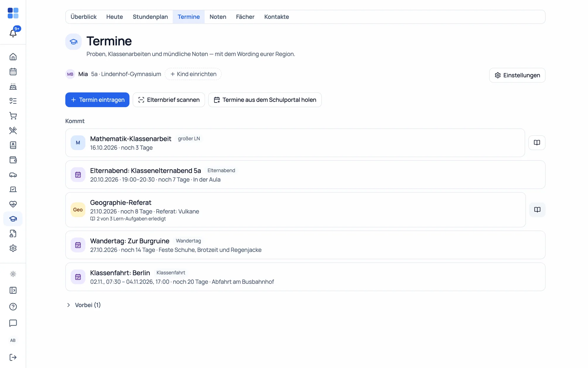Open the Elternabend: Klassenelternabend 5a entry

305,175
